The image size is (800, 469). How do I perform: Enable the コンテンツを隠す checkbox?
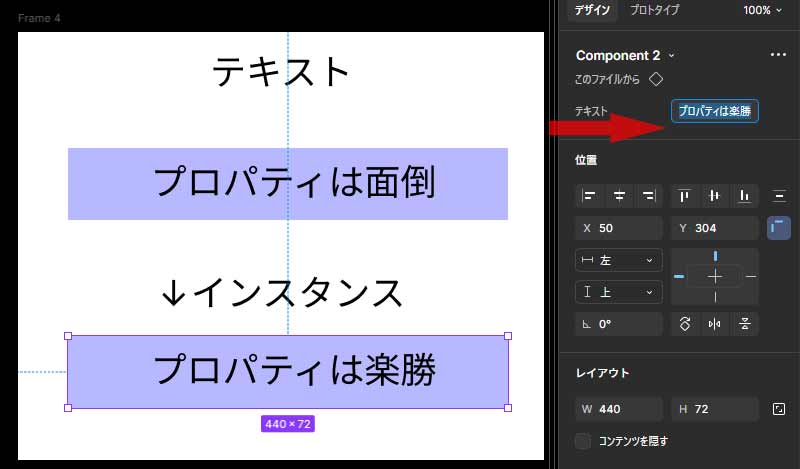coord(583,441)
